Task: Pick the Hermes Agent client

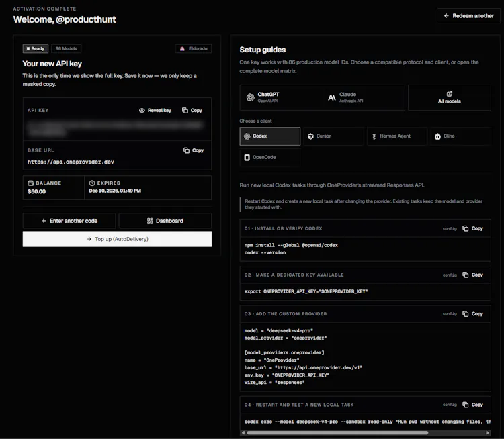Action: [x=397, y=136]
